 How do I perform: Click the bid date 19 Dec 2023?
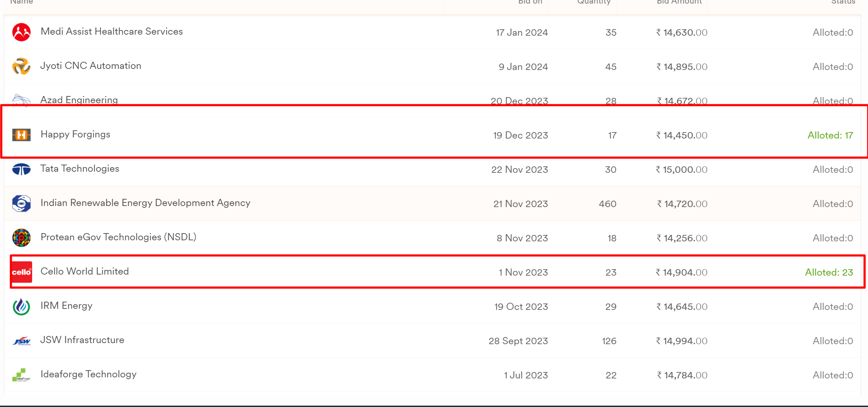[x=520, y=135]
